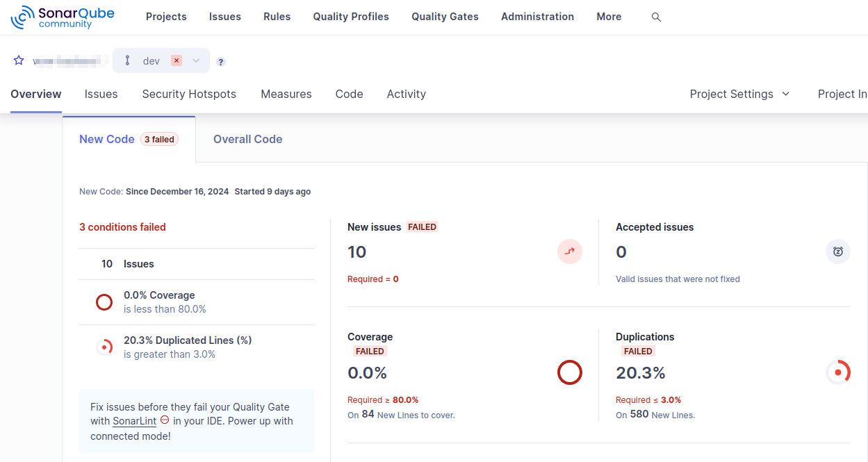
Task: Click the Duplications percentage icon
Action: [838, 372]
